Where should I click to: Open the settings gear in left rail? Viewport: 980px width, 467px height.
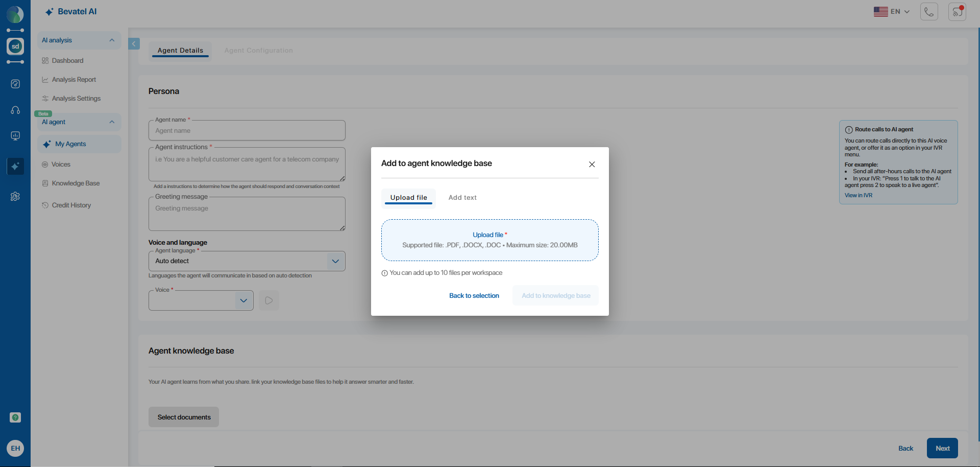tap(15, 196)
